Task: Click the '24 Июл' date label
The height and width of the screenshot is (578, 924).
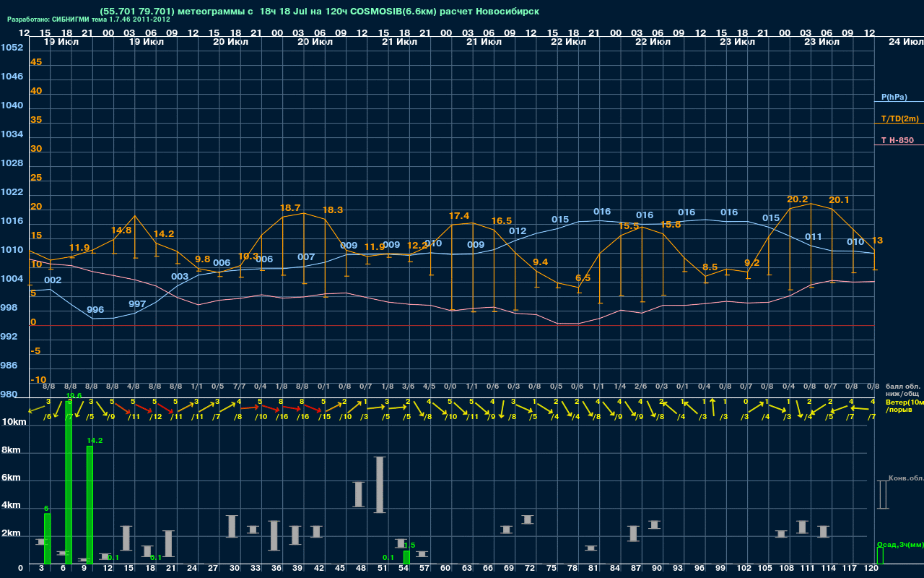Action: (905, 42)
